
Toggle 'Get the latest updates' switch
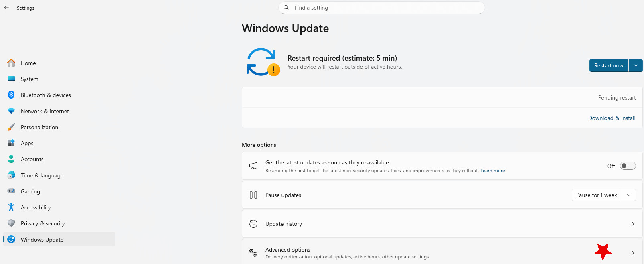click(x=628, y=166)
